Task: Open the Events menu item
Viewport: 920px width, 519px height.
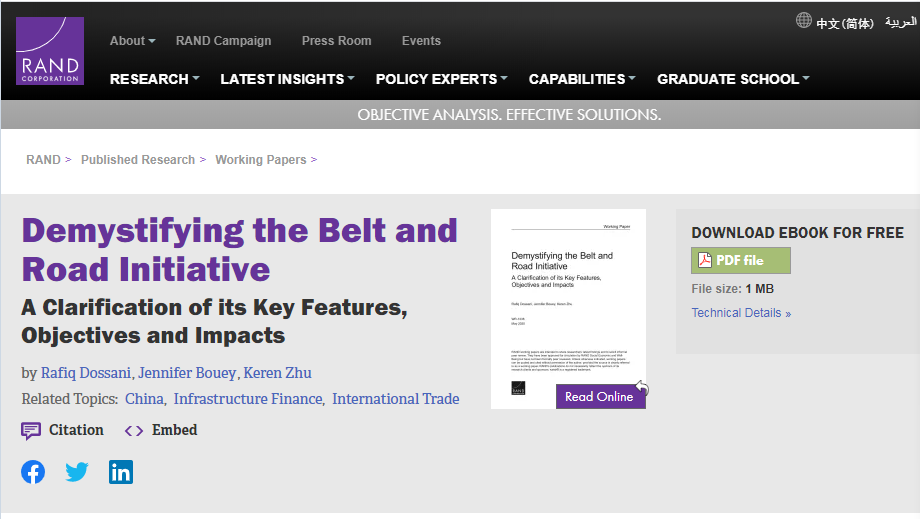Action: 421,41
